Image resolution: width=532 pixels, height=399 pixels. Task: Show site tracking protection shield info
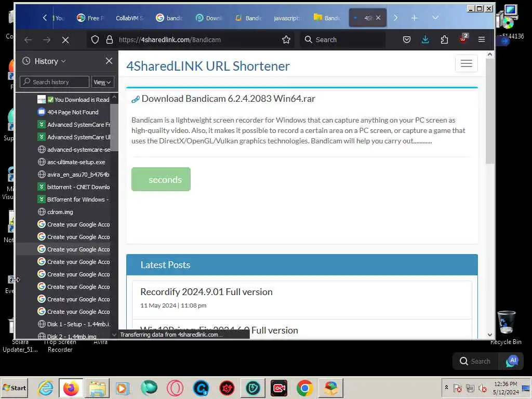95,39
